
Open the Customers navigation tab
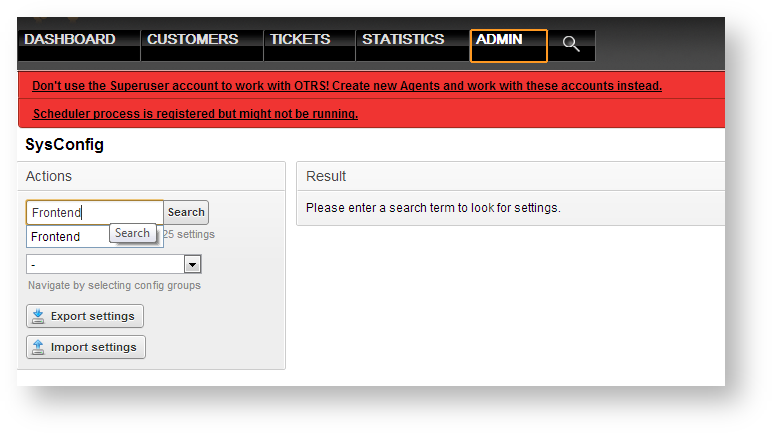202,45
